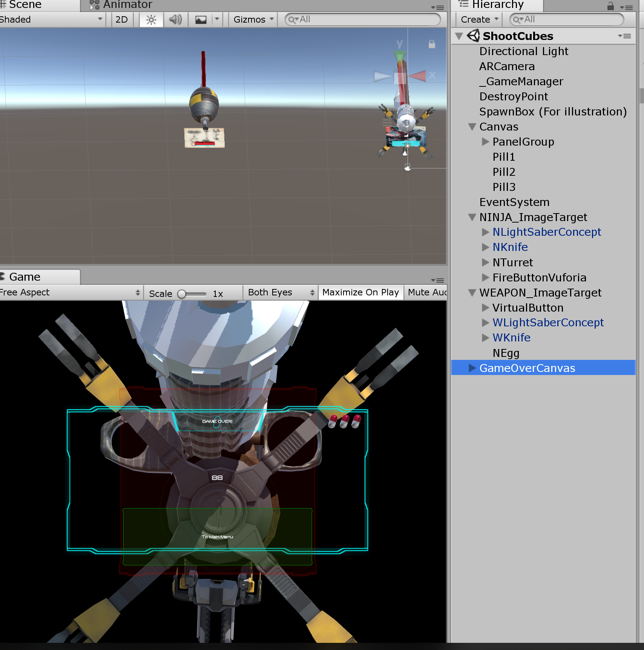The height and width of the screenshot is (650, 644).
Task: Click the X axis cone on scene gizmo
Action: tap(417, 76)
